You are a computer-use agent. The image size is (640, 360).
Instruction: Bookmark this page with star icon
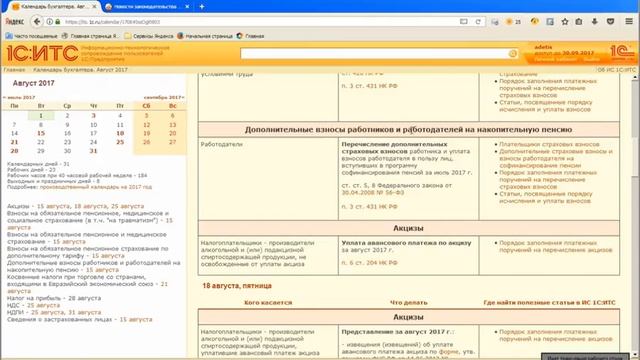pos(565,22)
